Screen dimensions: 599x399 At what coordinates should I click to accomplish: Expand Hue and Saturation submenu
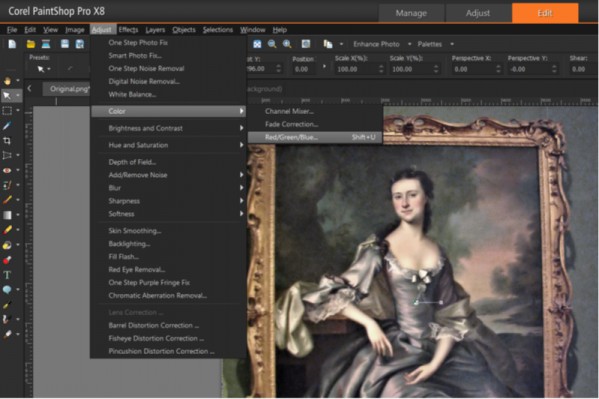(168, 145)
